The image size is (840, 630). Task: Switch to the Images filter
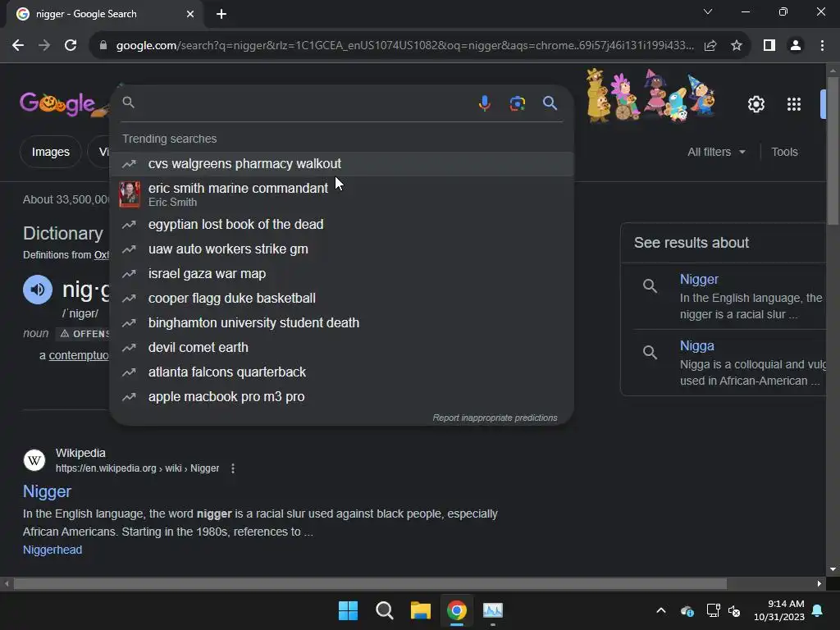(50, 152)
